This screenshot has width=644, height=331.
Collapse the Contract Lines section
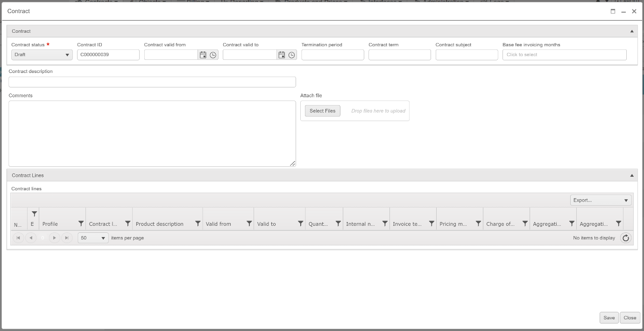632,175
